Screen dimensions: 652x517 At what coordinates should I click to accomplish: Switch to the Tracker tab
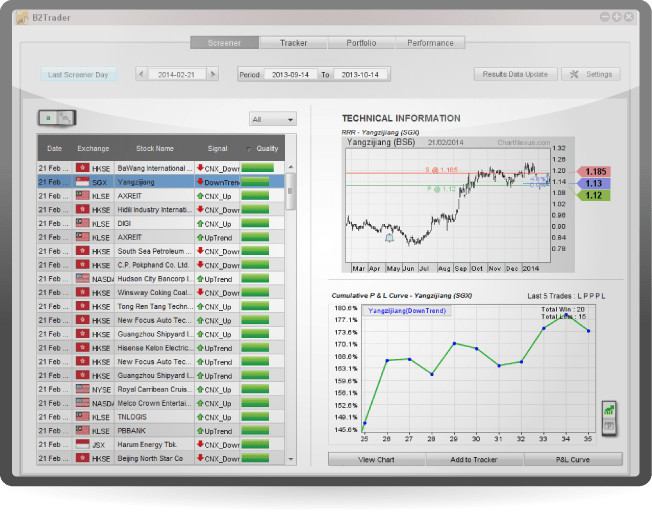(x=293, y=43)
